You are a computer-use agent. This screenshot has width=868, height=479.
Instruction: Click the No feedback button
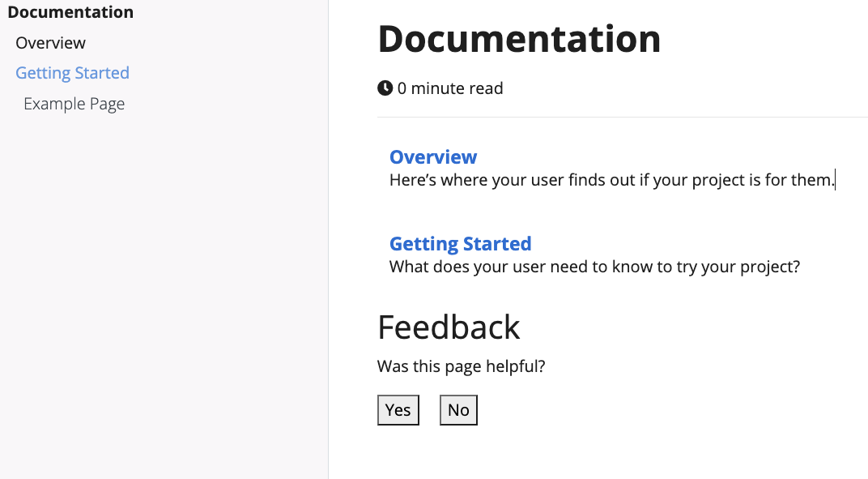457,409
